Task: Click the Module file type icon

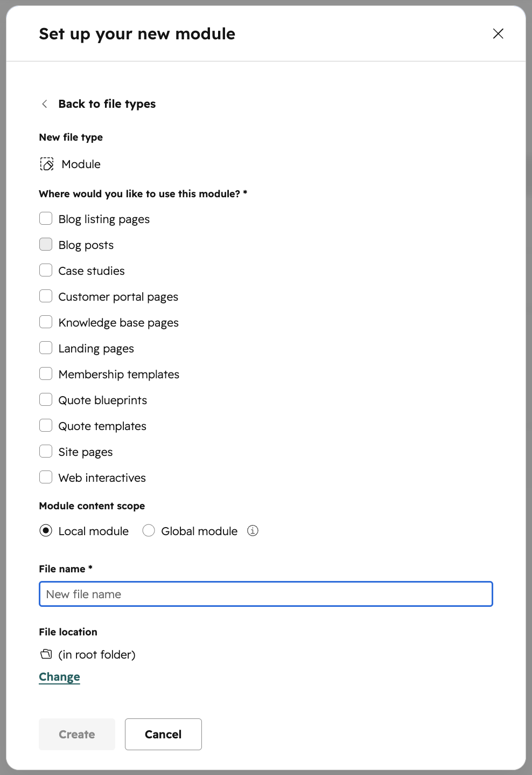Action: point(47,164)
